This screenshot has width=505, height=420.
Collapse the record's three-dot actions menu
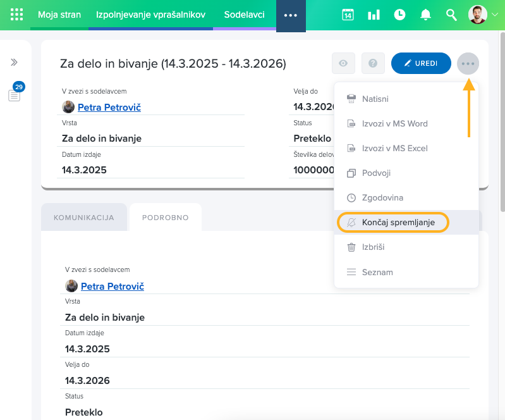(468, 63)
